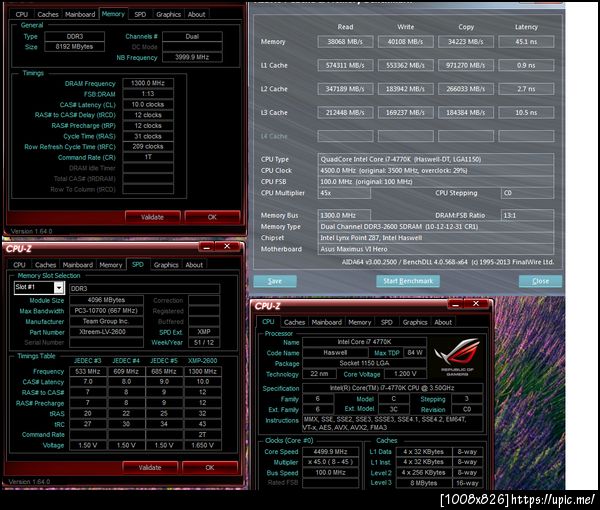
Task: Open Memory tab in bottom-right CPU-Z window
Action: (359, 322)
